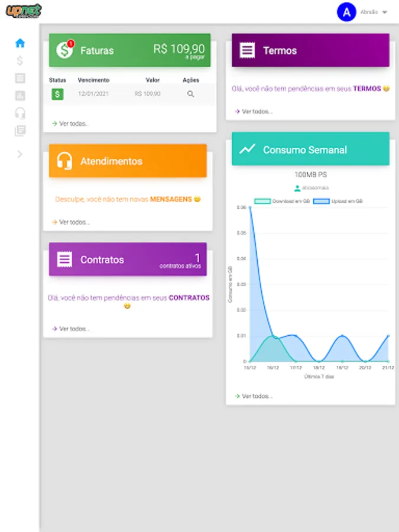Click the blue A user avatar
This screenshot has width=399, height=532.
346,12
